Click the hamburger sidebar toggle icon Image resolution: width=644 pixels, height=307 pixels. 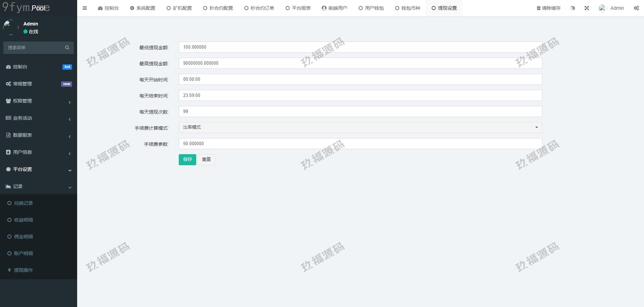(85, 8)
